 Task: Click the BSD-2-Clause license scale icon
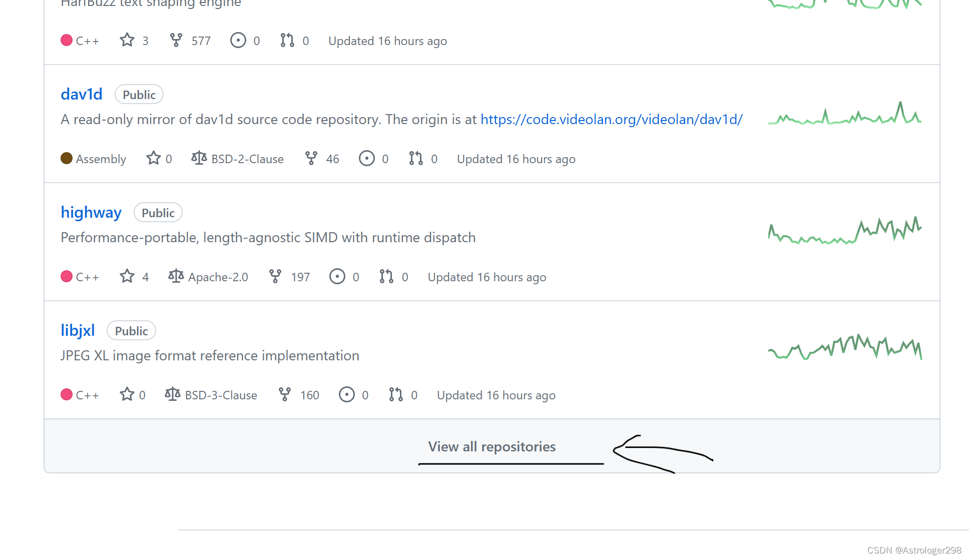199,158
